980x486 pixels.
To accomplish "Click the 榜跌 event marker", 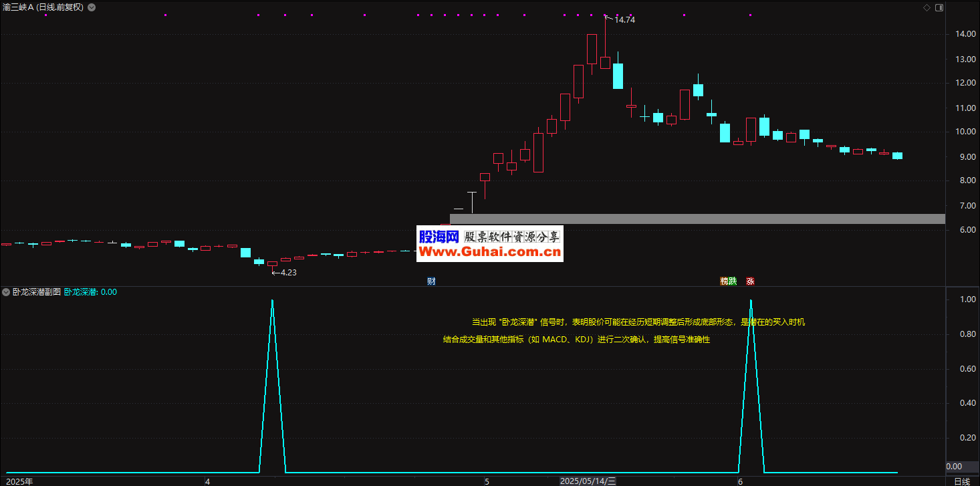I will 728,281.
